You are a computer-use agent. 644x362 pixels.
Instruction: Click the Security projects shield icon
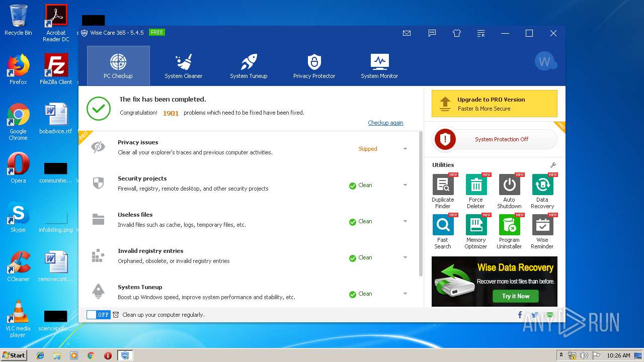point(98,183)
